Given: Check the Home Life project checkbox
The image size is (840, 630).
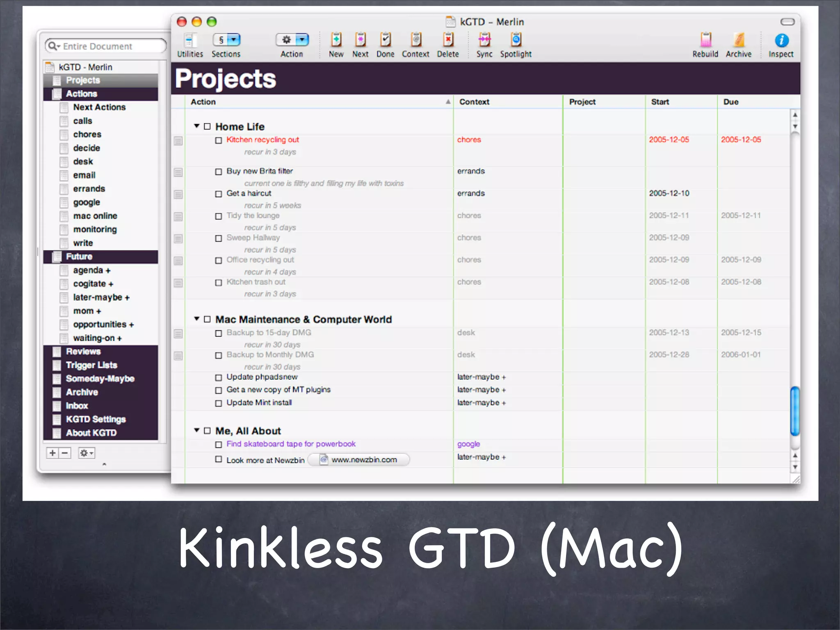Looking at the screenshot, I should tap(207, 126).
